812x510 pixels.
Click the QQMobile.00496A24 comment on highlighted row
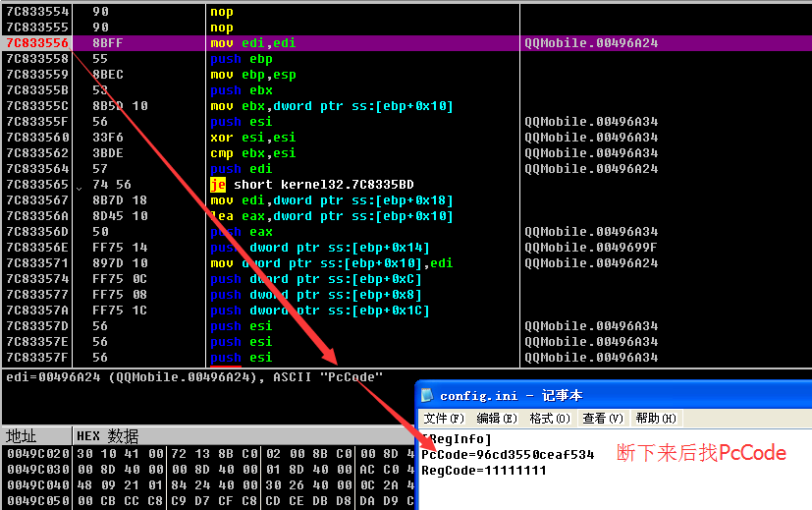[x=591, y=43]
